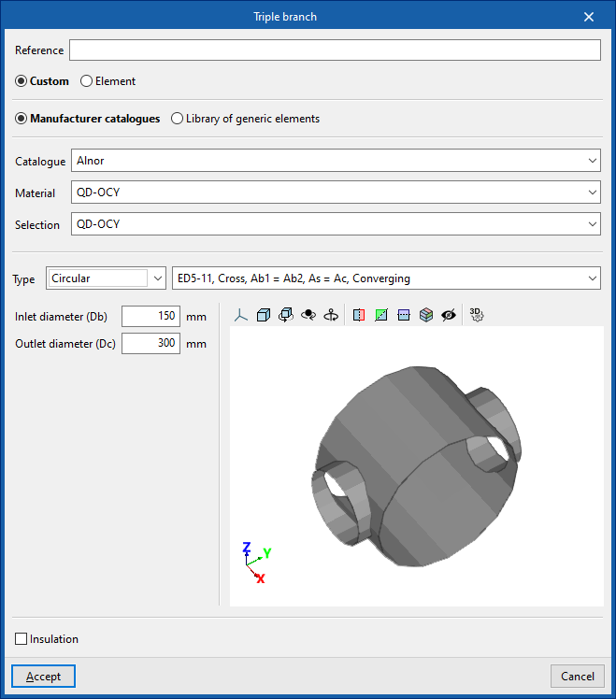Click the rotate about vertical axis icon
Image resolution: width=616 pixels, height=699 pixels.
coord(331,315)
